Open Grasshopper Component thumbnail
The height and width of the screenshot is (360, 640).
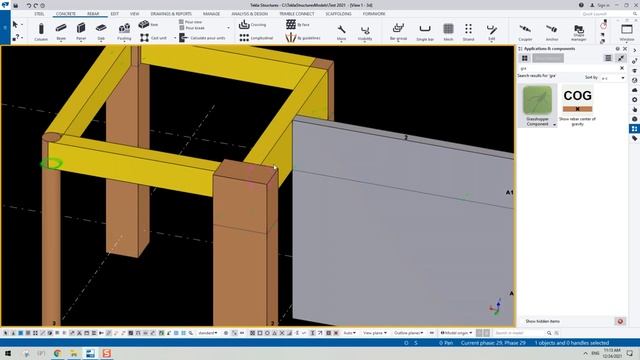[538, 100]
